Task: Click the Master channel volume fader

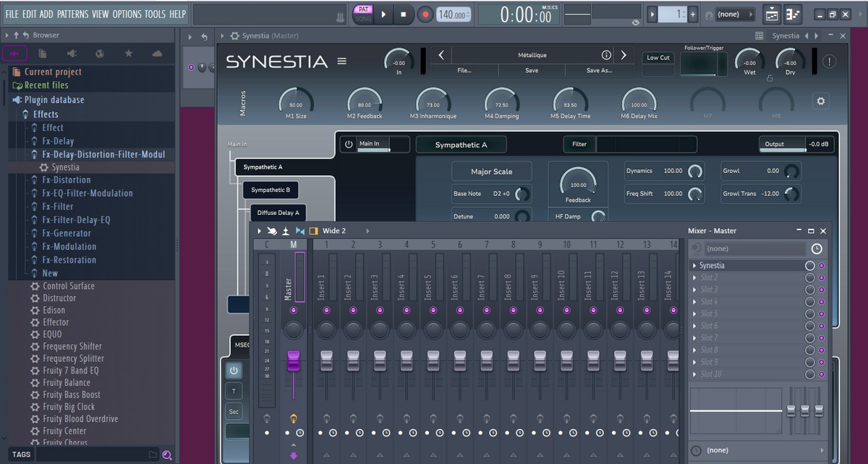Action: pyautogui.click(x=293, y=360)
